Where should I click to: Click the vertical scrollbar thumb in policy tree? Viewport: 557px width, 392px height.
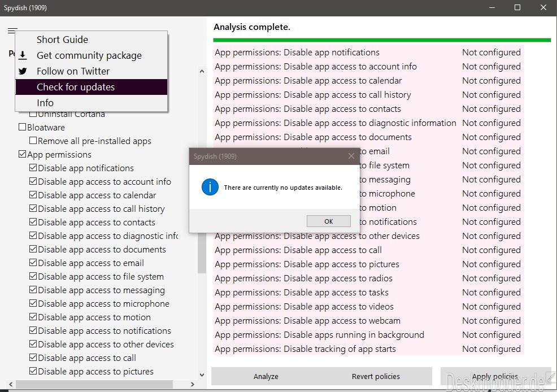pyautogui.click(x=202, y=252)
